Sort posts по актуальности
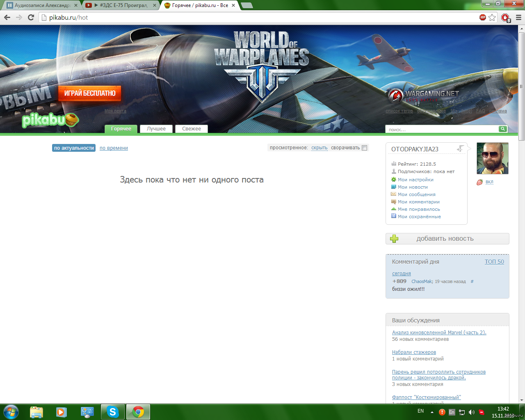 coord(74,148)
